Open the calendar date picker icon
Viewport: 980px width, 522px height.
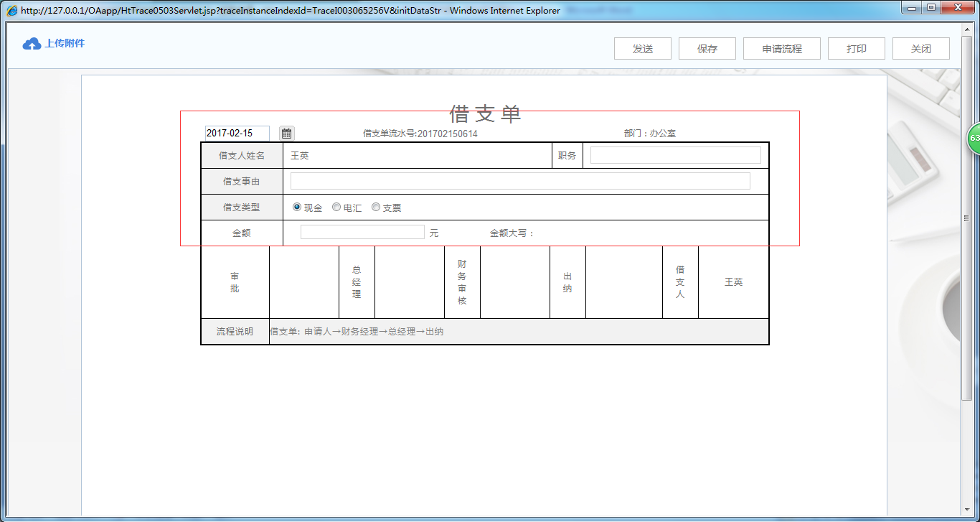[286, 133]
